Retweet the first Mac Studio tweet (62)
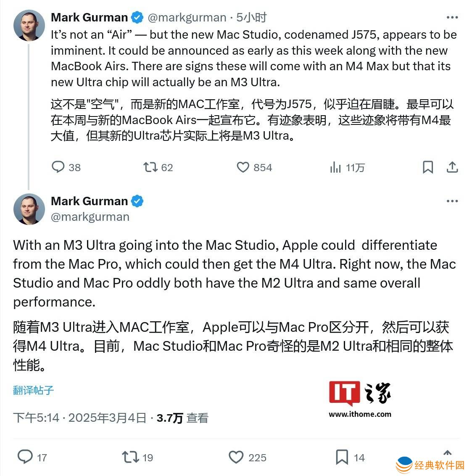This screenshot has width=472, height=476. click(x=158, y=167)
